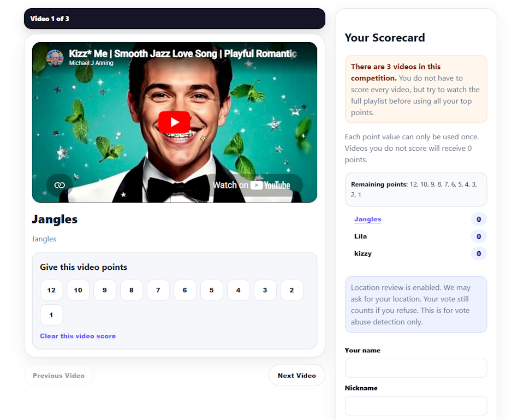This screenshot has width=524, height=420.
Task: Click the Previous Video button
Action: 58,376
